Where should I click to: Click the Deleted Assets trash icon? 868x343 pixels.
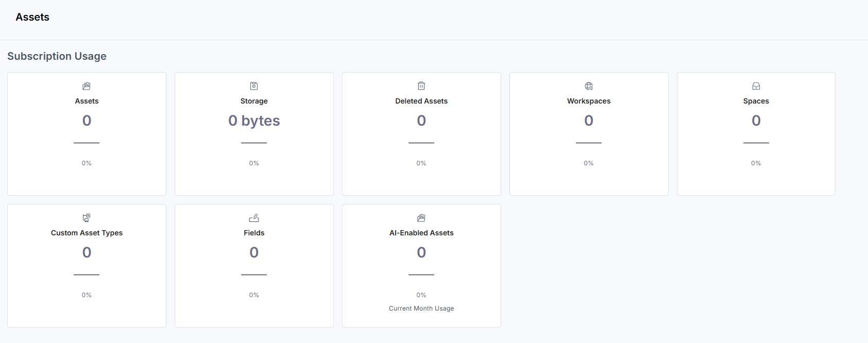421,86
